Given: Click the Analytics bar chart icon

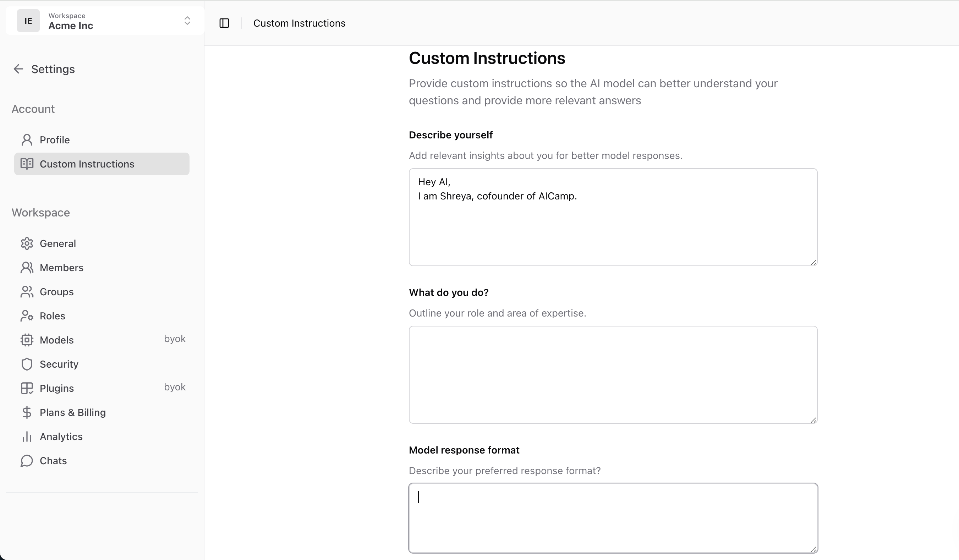Looking at the screenshot, I should (x=27, y=437).
